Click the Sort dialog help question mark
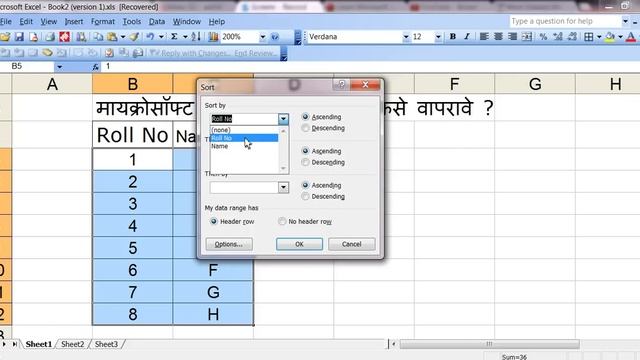The width and height of the screenshot is (640, 360). [x=342, y=84]
